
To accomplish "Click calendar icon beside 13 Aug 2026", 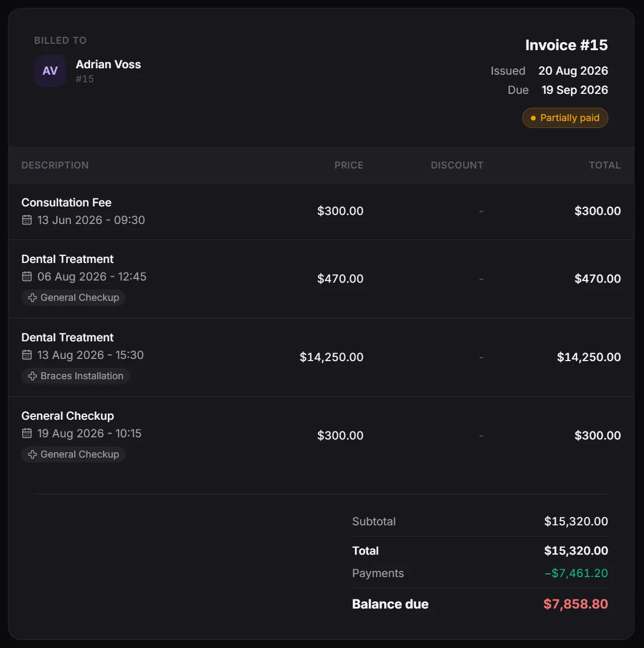I will (x=27, y=355).
